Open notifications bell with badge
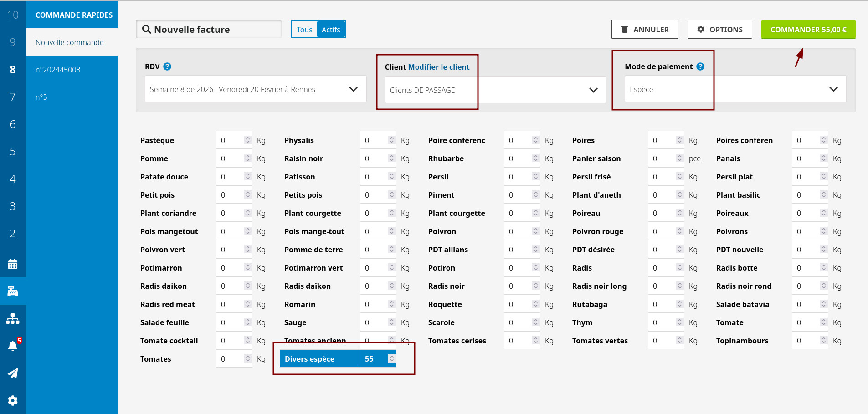868x414 pixels. [x=13, y=346]
